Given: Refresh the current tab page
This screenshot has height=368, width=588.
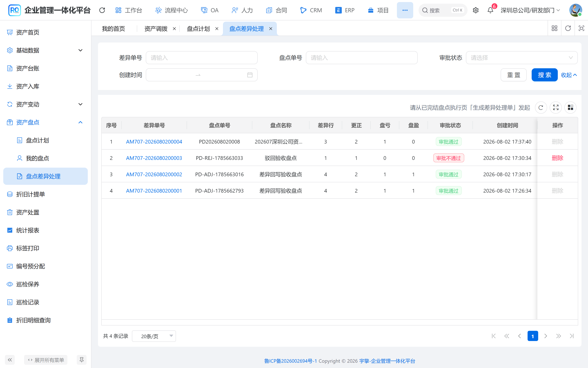Looking at the screenshot, I should point(568,28).
